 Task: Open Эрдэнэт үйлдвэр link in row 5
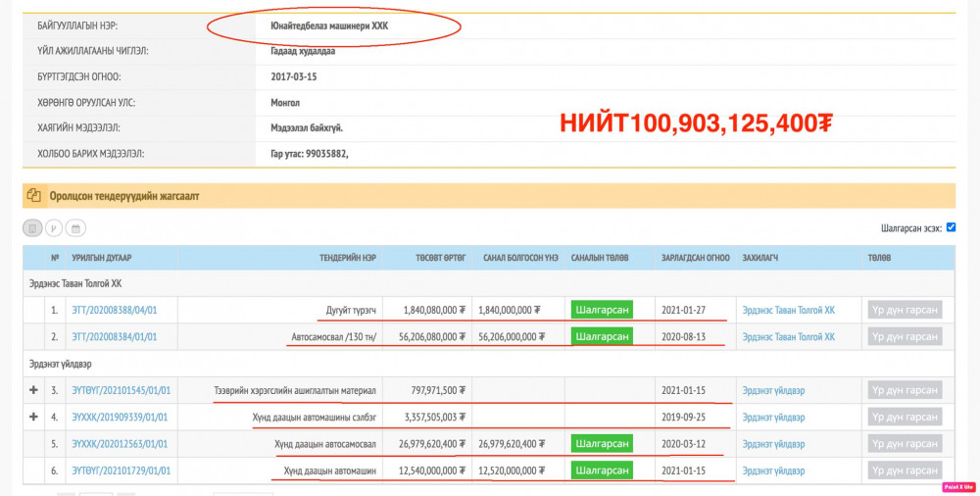[773, 444]
